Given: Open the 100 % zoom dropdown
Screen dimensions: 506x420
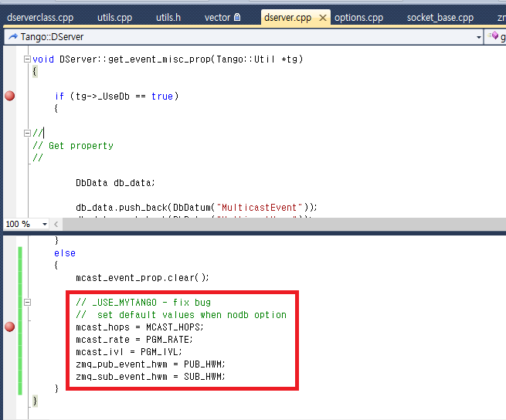Looking at the screenshot, I should pyautogui.click(x=45, y=224).
